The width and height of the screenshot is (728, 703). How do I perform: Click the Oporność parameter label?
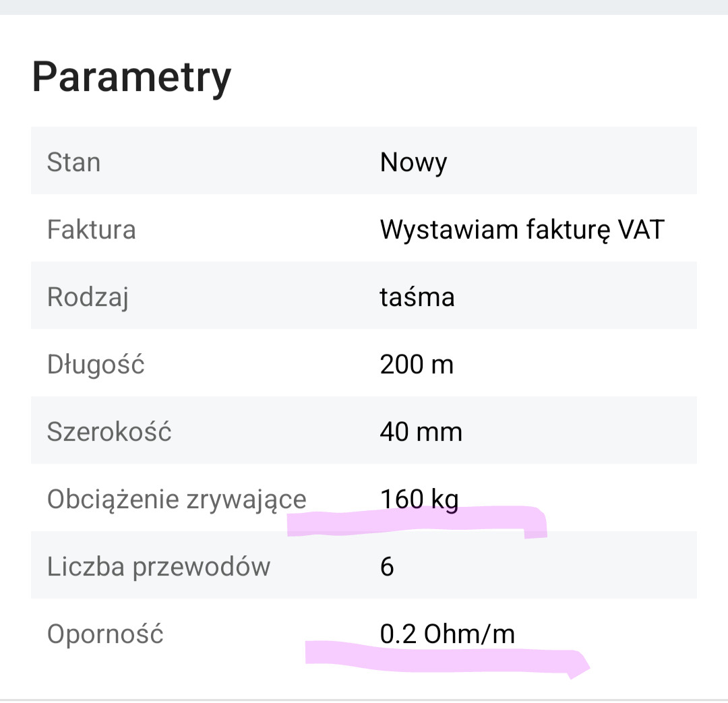(x=105, y=634)
